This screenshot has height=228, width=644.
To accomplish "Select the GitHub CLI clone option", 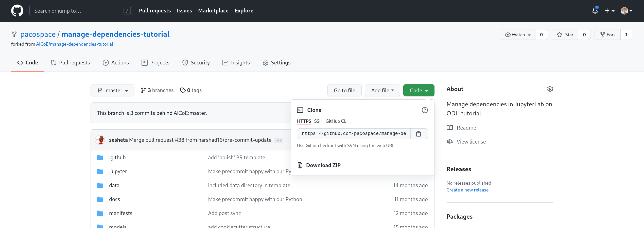I will pos(337,121).
